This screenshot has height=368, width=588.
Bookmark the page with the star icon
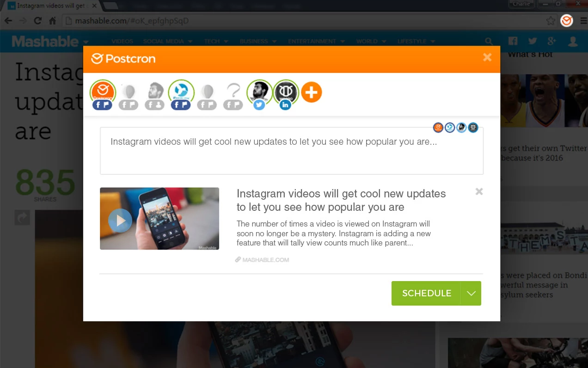pyautogui.click(x=551, y=21)
